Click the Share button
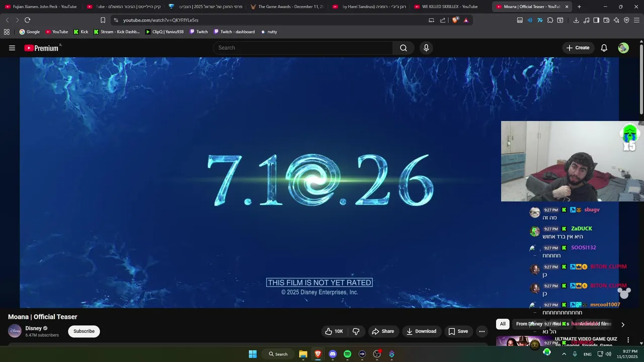The height and width of the screenshot is (362, 644). click(382, 331)
